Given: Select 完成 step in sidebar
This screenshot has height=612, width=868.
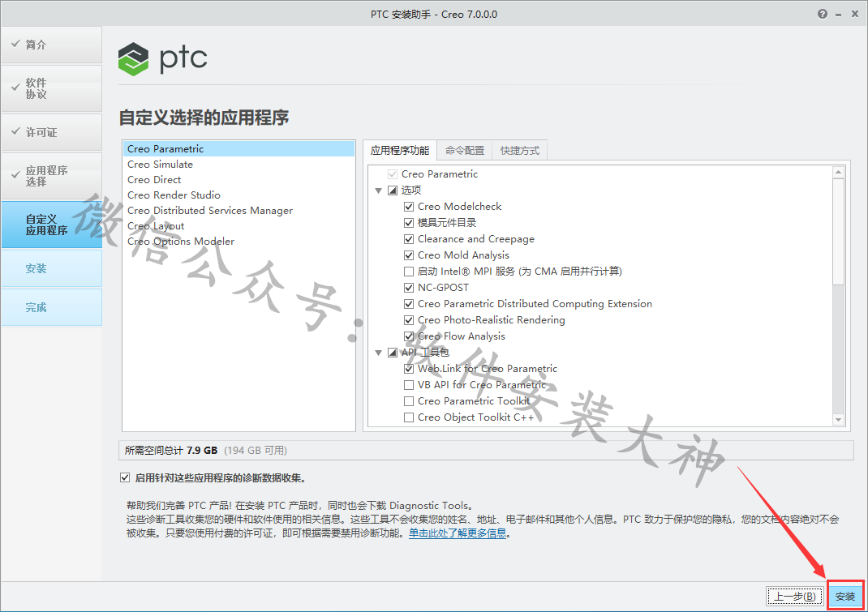Looking at the screenshot, I should [51, 307].
